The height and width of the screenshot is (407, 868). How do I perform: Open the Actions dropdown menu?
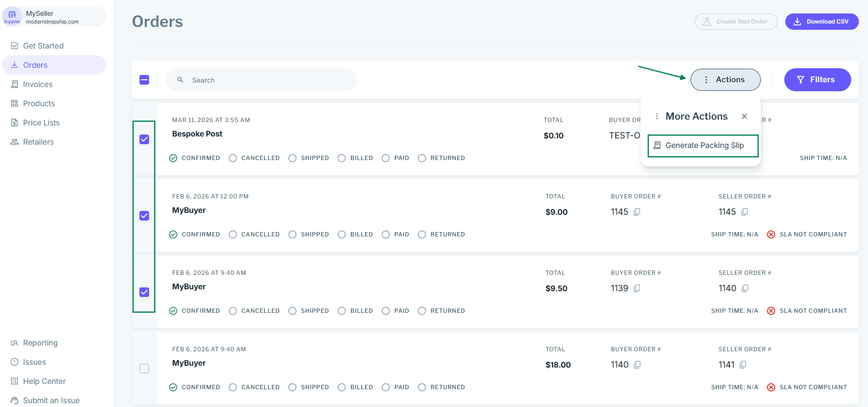tap(725, 80)
